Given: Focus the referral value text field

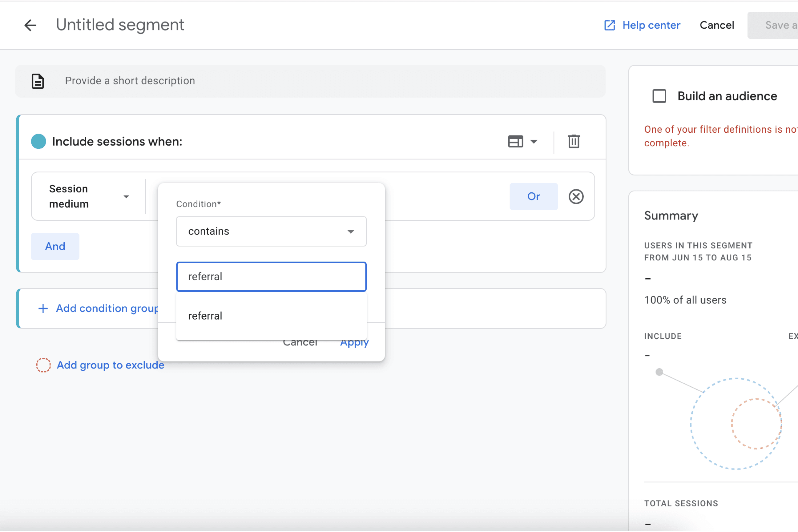Looking at the screenshot, I should (271, 276).
